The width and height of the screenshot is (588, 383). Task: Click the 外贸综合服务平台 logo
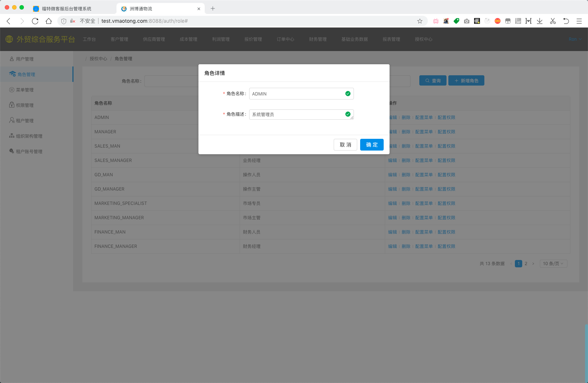pos(40,39)
